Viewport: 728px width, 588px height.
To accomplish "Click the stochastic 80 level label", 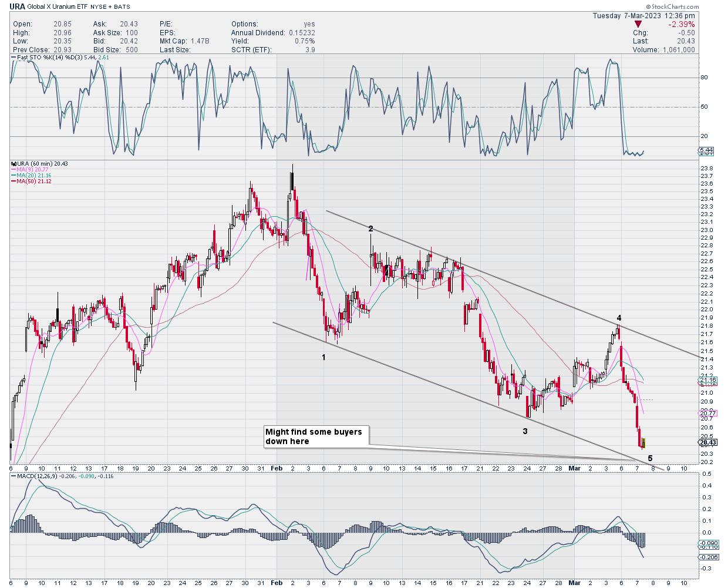I will (x=704, y=78).
